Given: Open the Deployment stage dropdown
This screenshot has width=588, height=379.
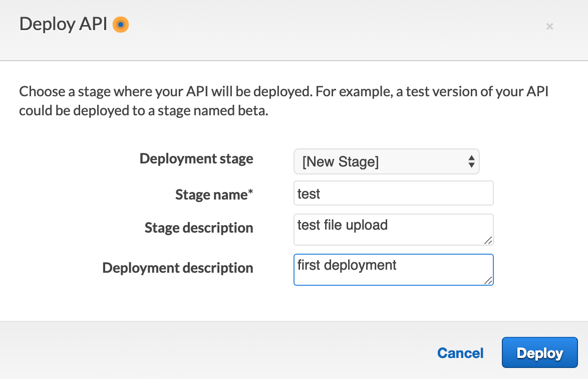Looking at the screenshot, I should click(386, 161).
